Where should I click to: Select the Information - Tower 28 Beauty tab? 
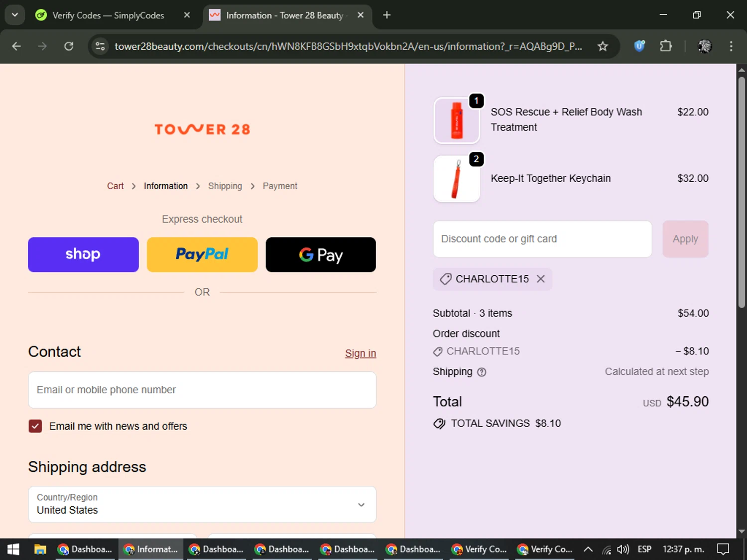click(x=284, y=15)
